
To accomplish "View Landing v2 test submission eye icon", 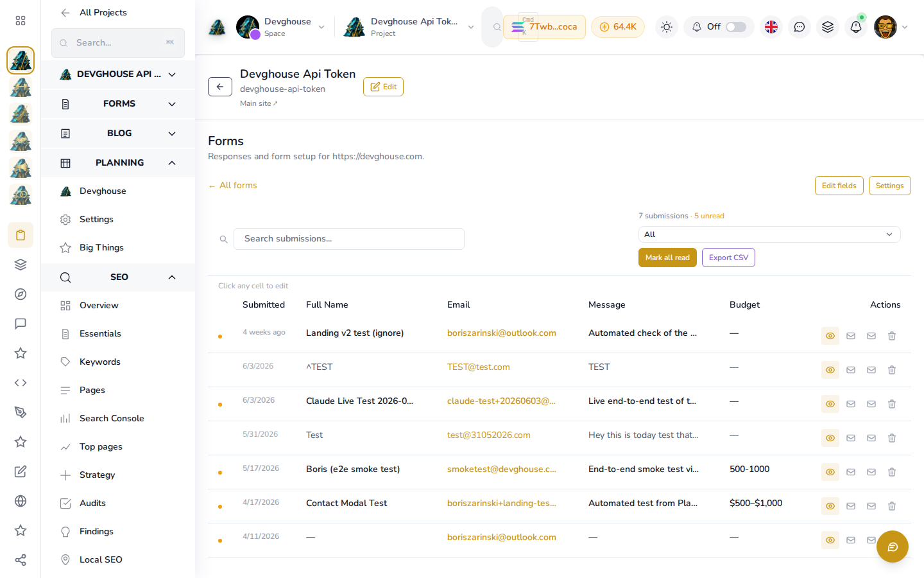I will click(830, 336).
